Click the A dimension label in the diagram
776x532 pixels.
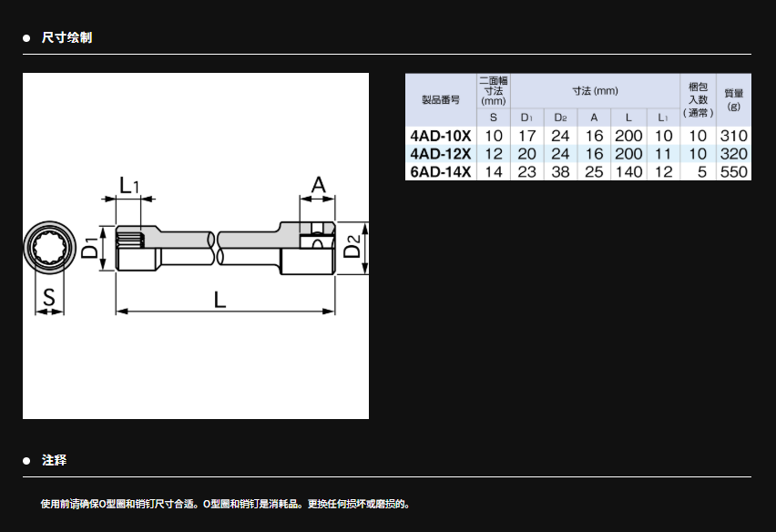click(318, 186)
